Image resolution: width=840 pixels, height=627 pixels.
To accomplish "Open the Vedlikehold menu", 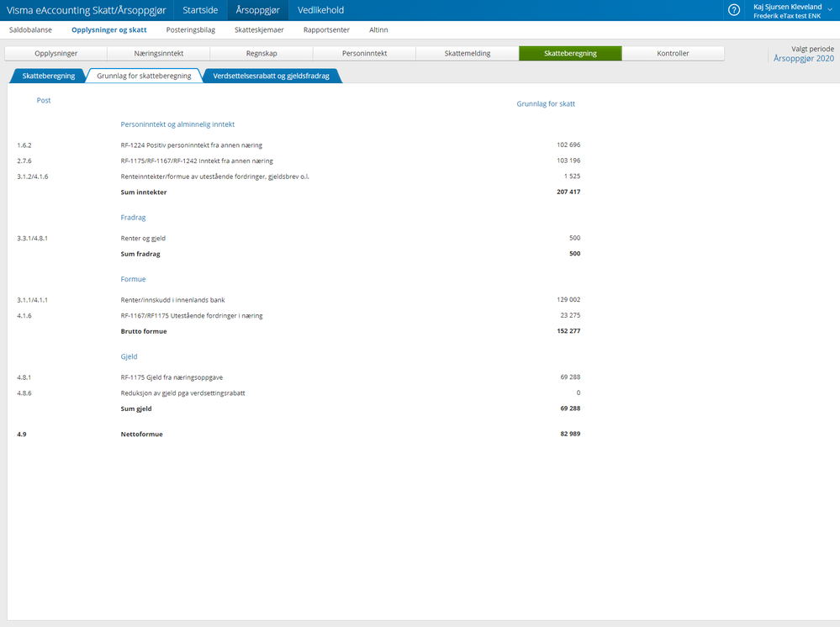I will pos(320,10).
